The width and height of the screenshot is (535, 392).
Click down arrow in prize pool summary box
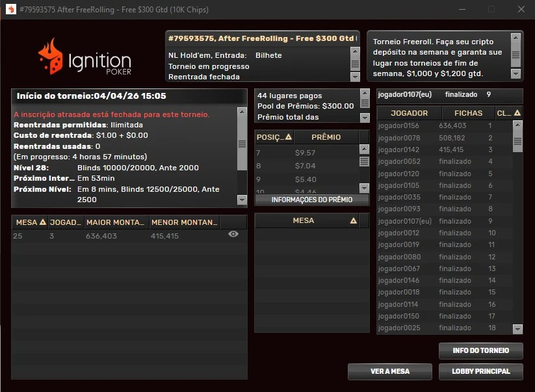pyautogui.click(x=364, y=118)
